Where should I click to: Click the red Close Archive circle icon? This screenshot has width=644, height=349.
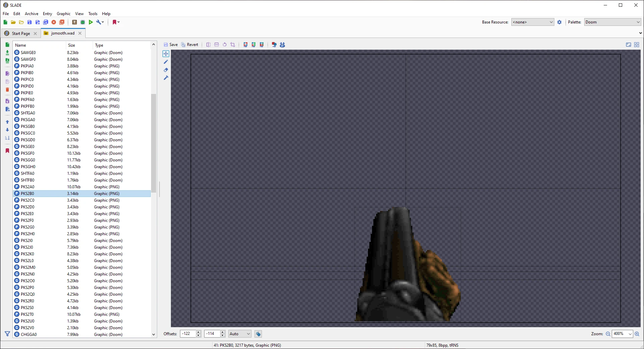point(54,22)
